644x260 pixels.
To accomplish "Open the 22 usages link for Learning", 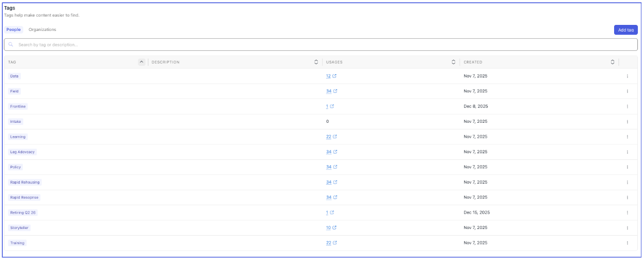I will click(328, 137).
